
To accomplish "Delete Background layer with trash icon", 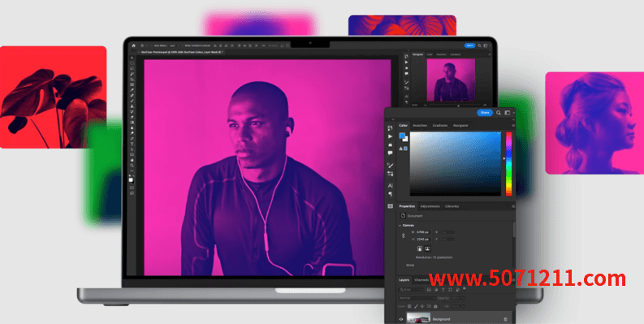I will pyautogui.click(x=505, y=319).
